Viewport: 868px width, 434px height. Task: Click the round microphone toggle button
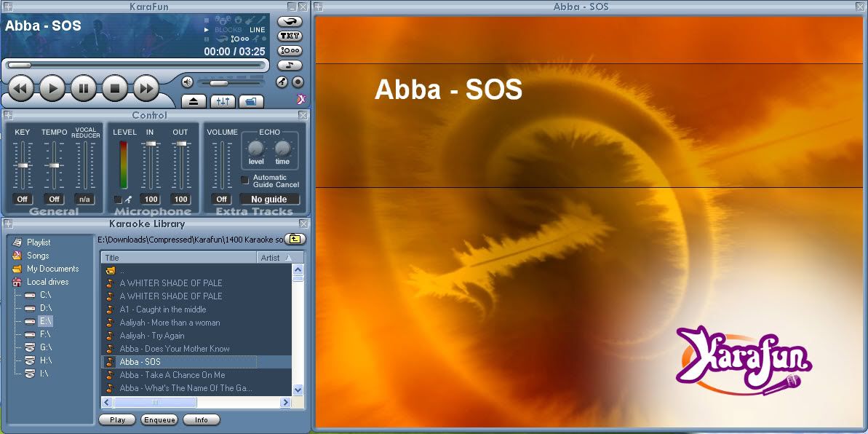click(x=282, y=82)
